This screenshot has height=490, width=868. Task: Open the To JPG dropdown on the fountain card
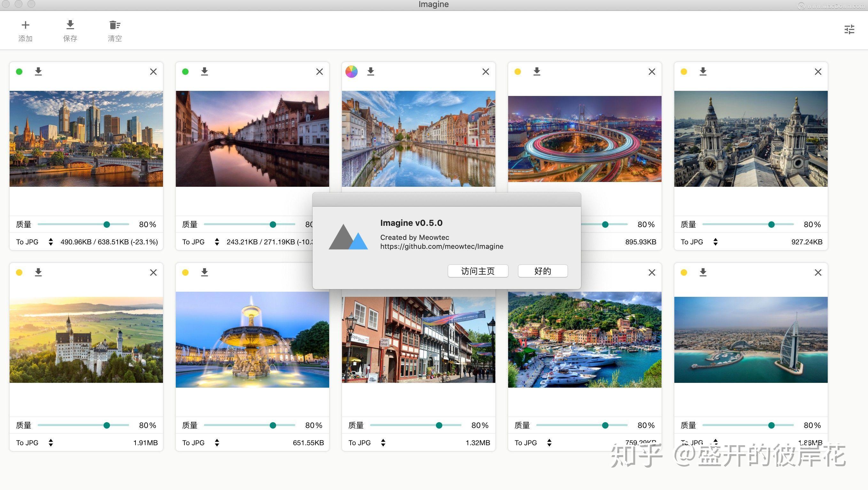[200, 443]
